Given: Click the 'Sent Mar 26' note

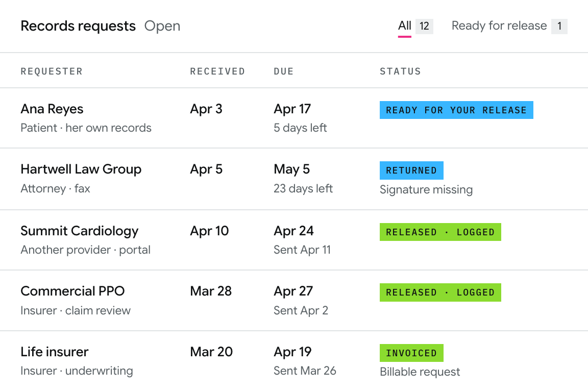Looking at the screenshot, I should 305,371.
